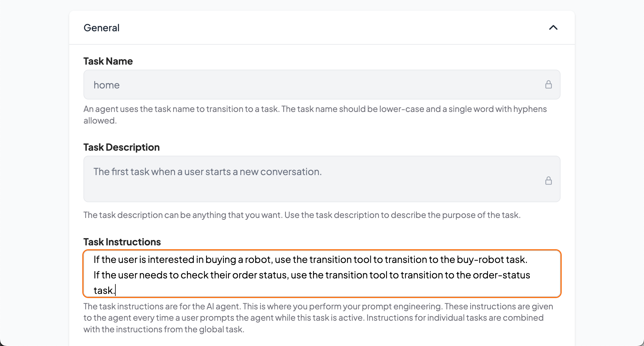The height and width of the screenshot is (346, 644).
Task: Click the word home in Task Name
Action: tap(106, 85)
